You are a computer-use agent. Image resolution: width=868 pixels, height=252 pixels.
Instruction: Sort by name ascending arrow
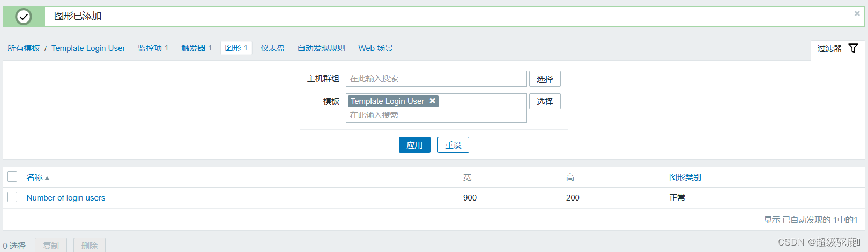[47, 178]
